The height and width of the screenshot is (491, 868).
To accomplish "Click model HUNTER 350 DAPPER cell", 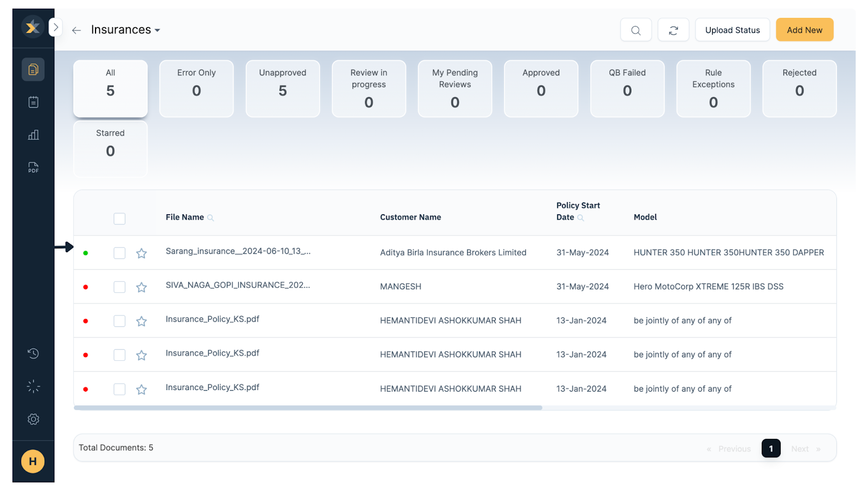I will tap(729, 252).
